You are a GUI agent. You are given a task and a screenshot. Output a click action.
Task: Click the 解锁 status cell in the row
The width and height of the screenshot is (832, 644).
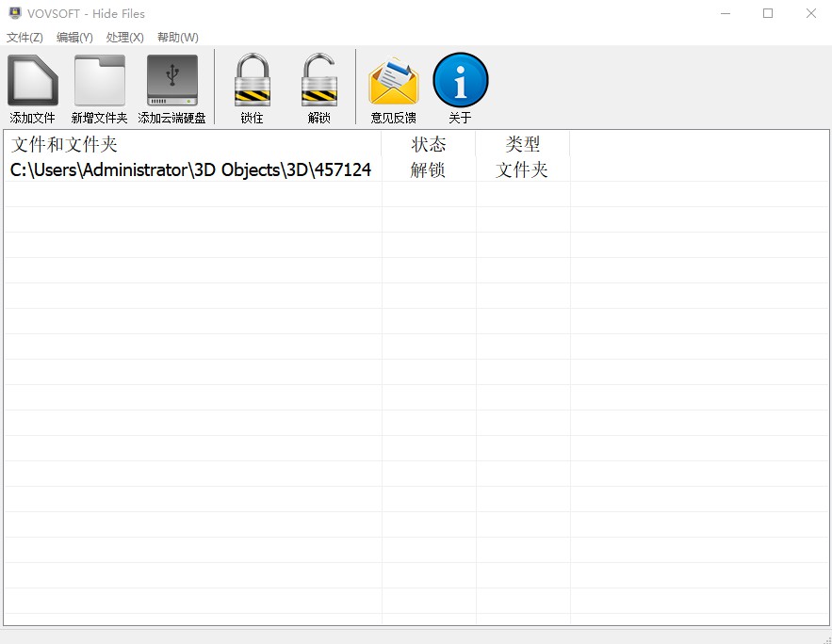pyautogui.click(x=428, y=169)
